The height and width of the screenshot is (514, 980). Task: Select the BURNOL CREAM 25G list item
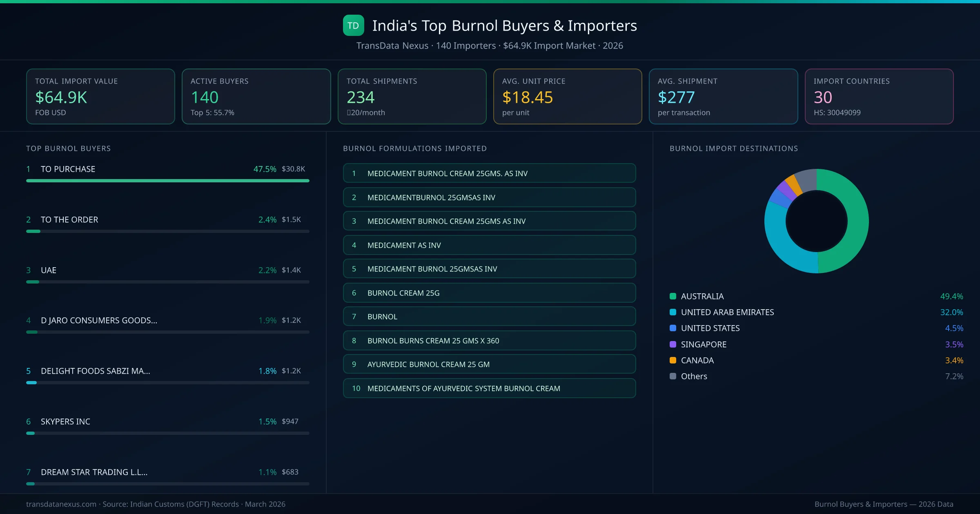(489, 292)
